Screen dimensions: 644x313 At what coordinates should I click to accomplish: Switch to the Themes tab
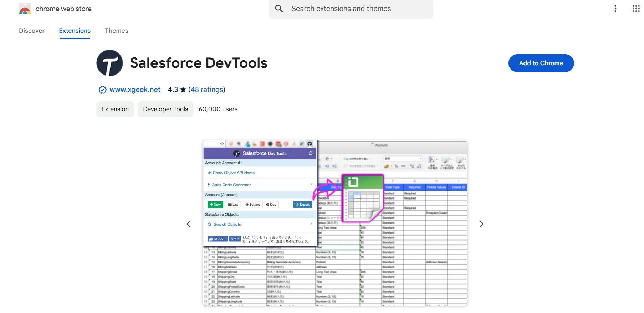(x=117, y=31)
